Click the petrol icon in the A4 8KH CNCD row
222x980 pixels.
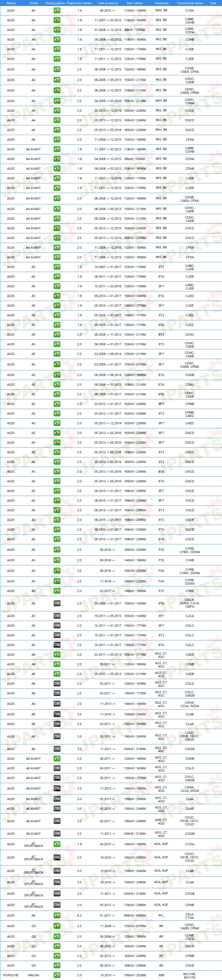pyautogui.click(x=57, y=130)
